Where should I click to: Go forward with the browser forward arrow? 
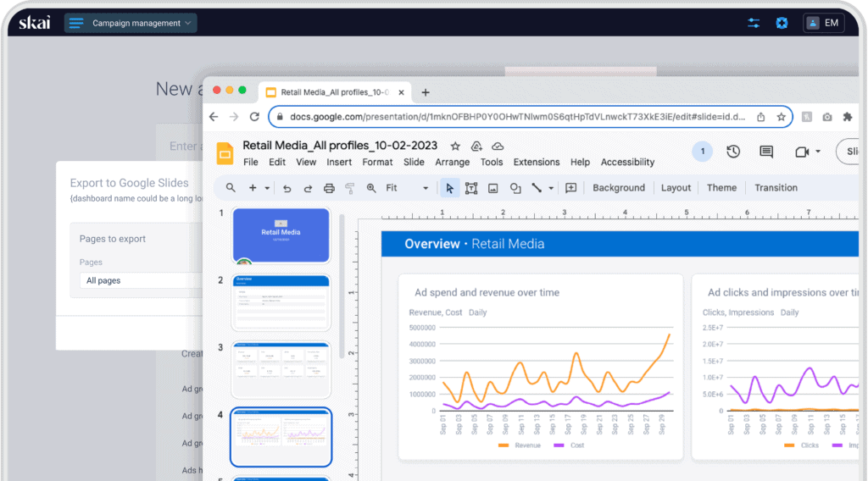(x=234, y=117)
